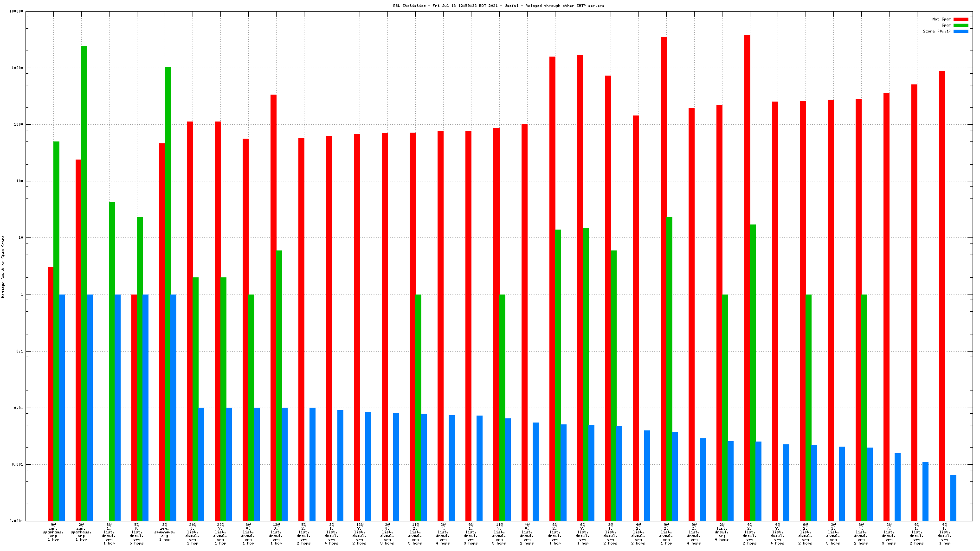Click the red Not Spam legend swatch
This screenshot has height=551, width=980.
point(961,19)
